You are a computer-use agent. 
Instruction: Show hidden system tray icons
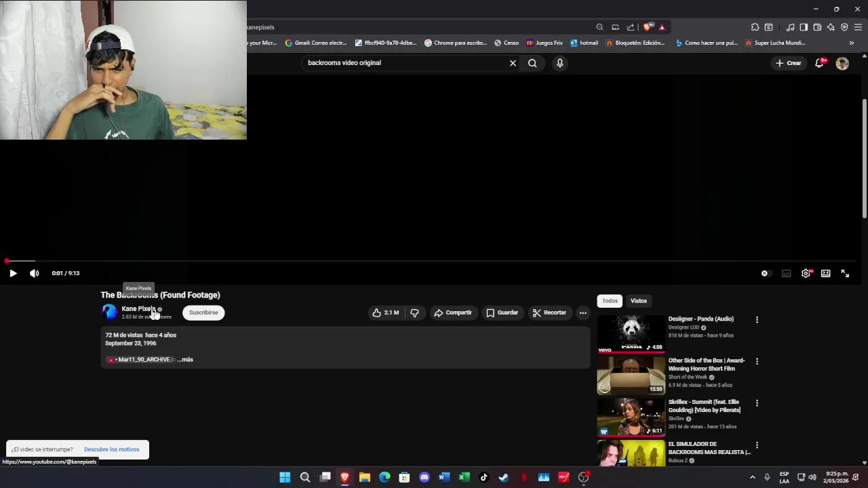(x=752, y=477)
